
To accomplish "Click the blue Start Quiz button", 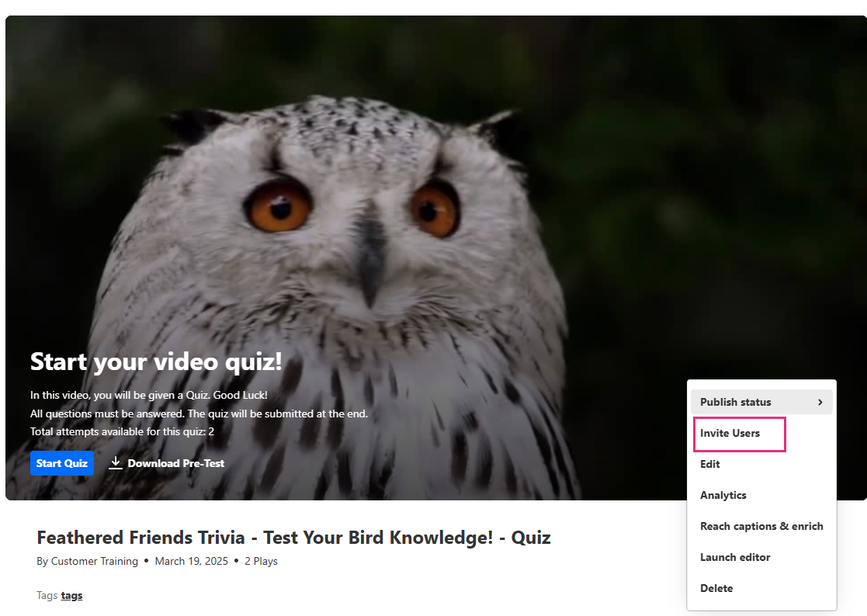I will click(62, 463).
